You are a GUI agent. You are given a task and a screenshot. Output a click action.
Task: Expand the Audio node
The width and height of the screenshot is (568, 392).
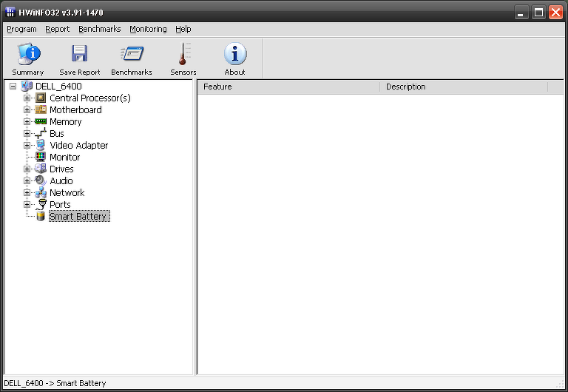pos(27,180)
